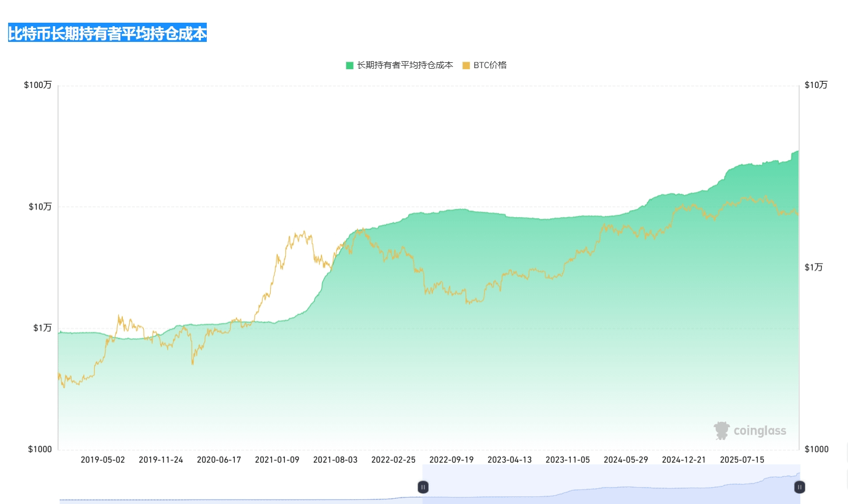Click the $10万 label on the left axis
The image size is (848, 504).
tap(40, 207)
